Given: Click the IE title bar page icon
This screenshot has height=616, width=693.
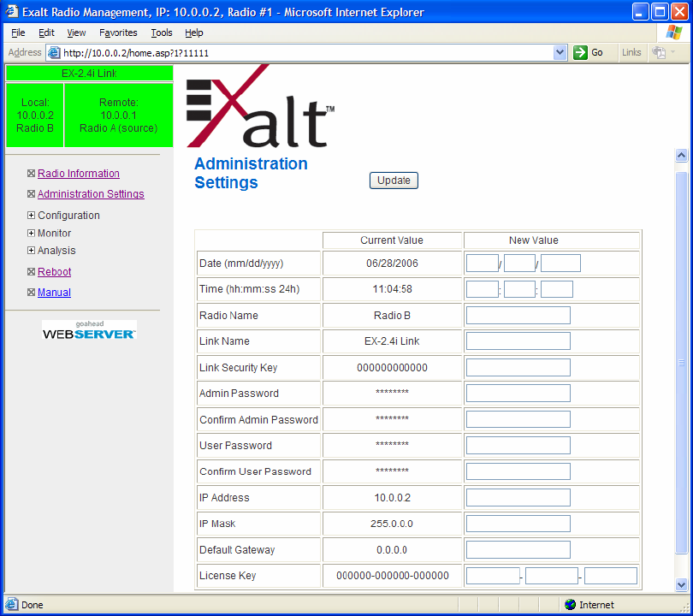Looking at the screenshot, I should pos(11,11).
